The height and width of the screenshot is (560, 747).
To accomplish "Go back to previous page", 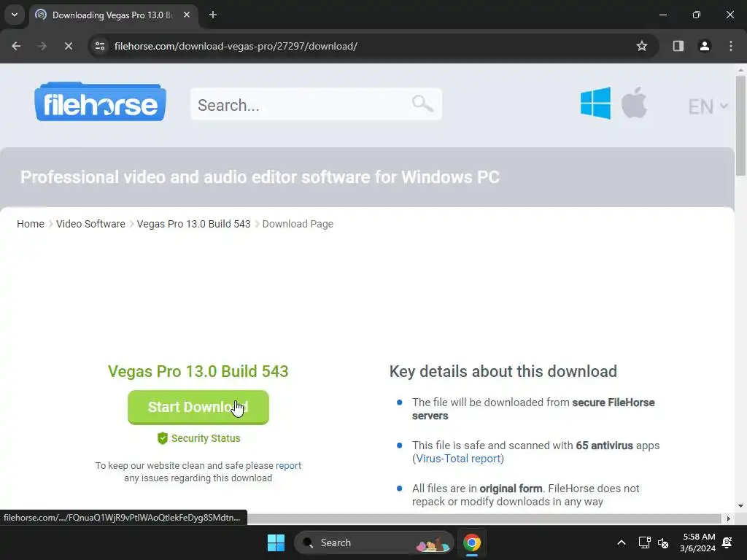I will (16, 46).
